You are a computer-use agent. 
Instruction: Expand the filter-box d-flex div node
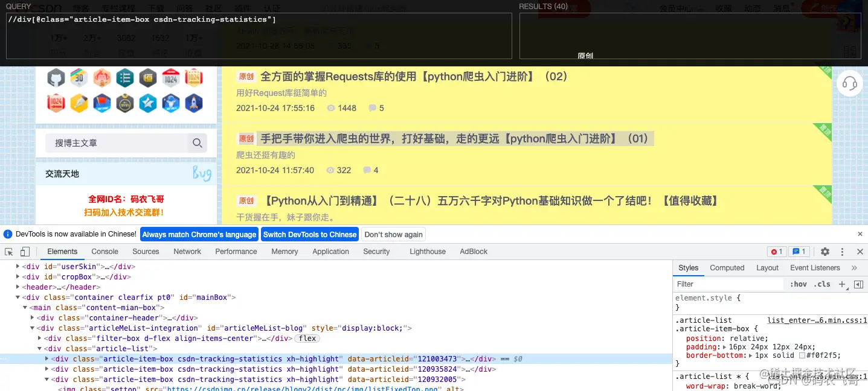pyautogui.click(x=39, y=339)
